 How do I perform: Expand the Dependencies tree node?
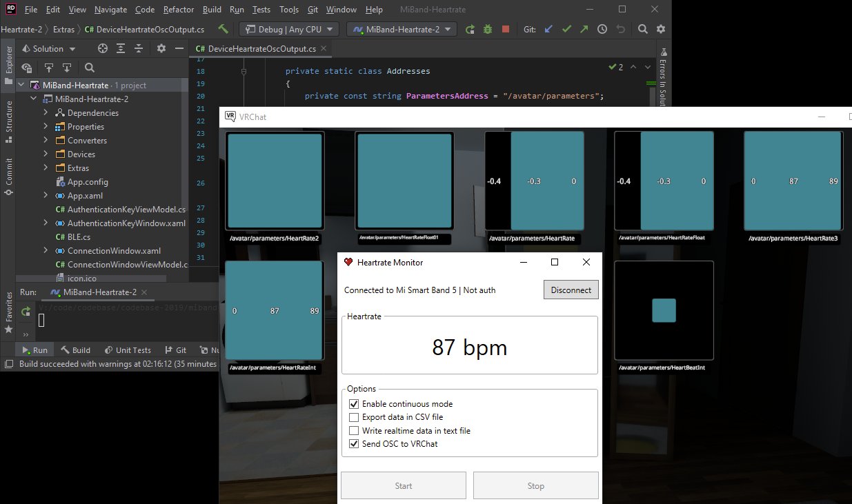click(x=46, y=113)
